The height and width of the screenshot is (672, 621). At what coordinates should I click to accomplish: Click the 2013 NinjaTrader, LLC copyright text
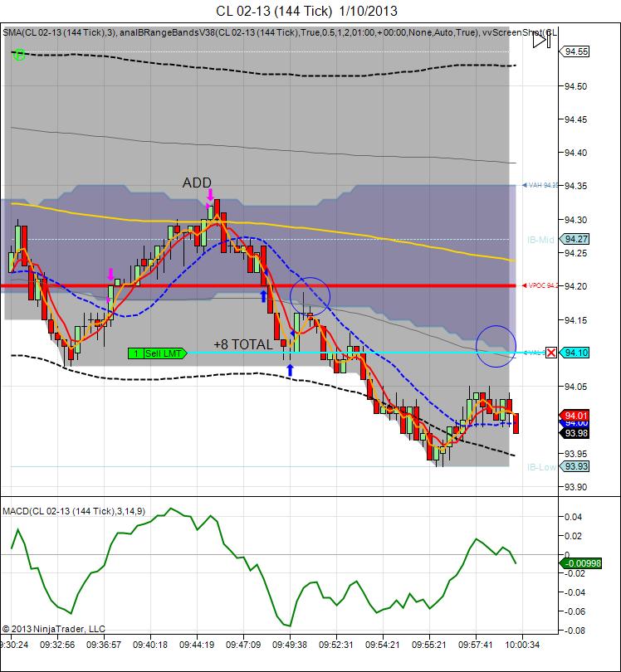tap(54, 629)
